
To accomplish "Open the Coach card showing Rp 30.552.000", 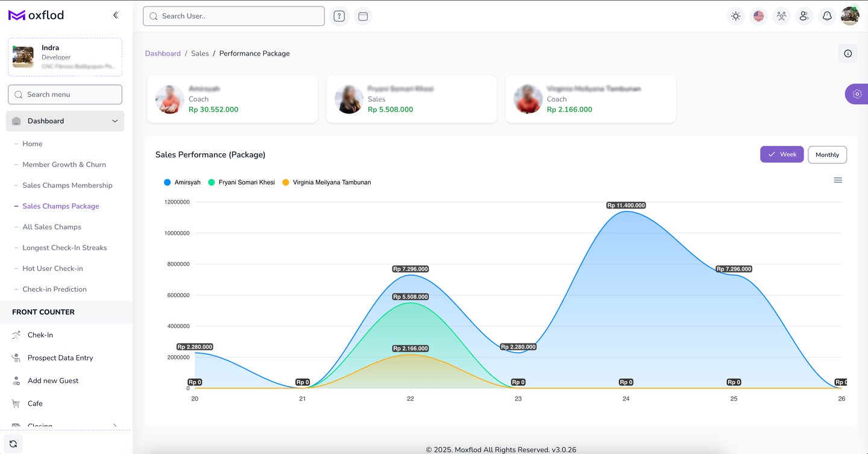I will pos(233,99).
